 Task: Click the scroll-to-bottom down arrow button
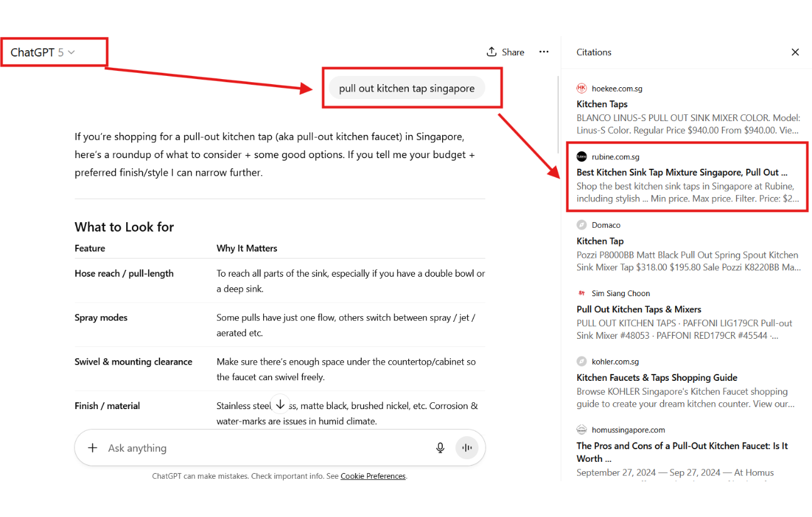tap(280, 403)
